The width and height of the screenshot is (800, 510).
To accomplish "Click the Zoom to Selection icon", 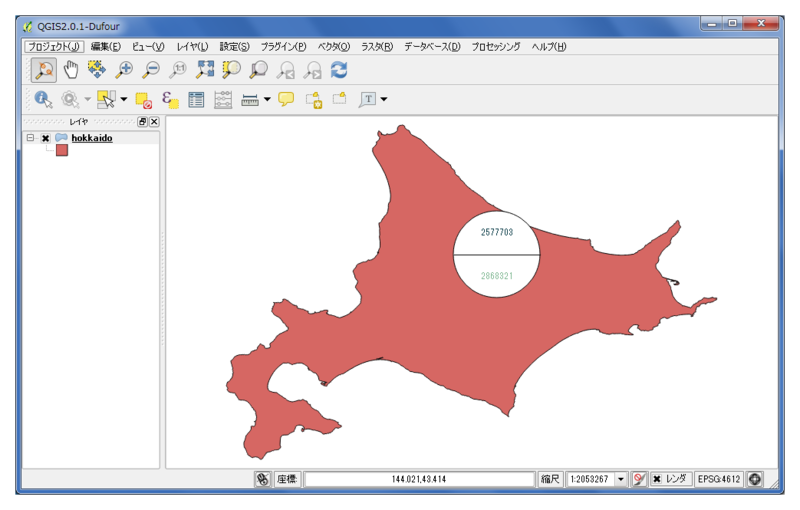I will coord(232,69).
